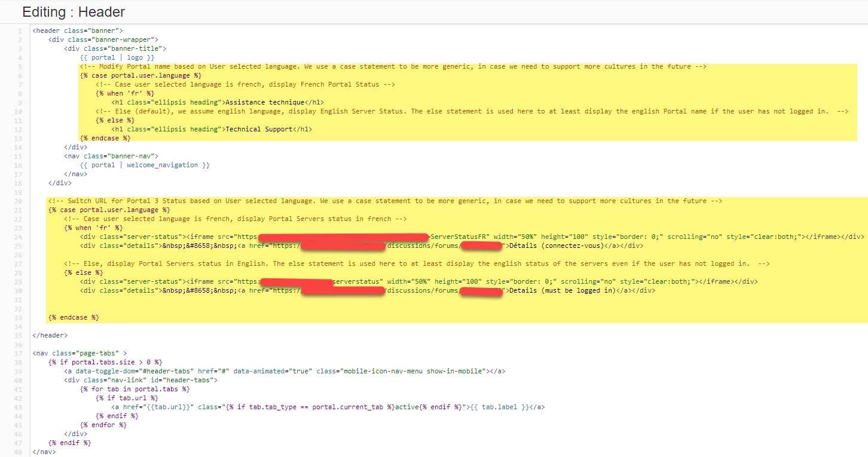Click the "Modify Portal name" comment line

[393, 66]
